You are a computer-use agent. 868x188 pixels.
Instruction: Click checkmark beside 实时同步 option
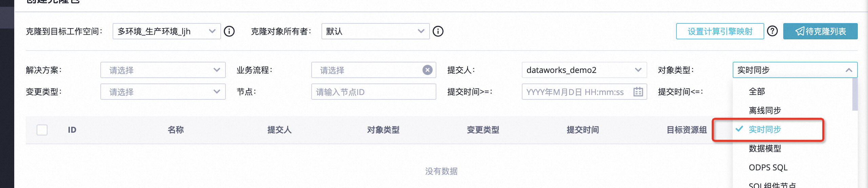739,129
